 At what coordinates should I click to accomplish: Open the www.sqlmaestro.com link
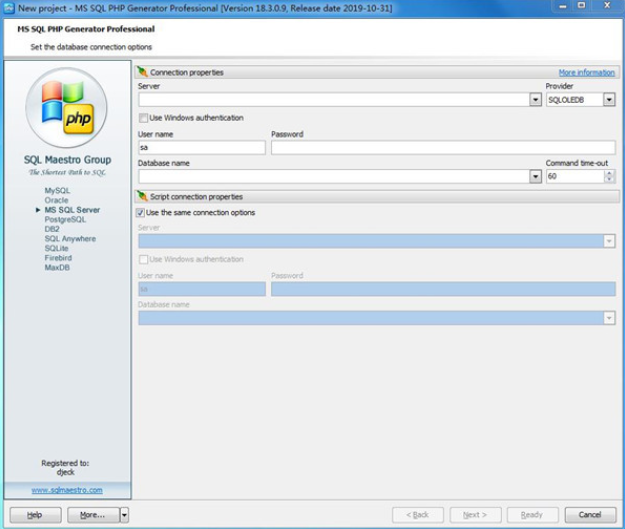pyautogui.click(x=67, y=490)
